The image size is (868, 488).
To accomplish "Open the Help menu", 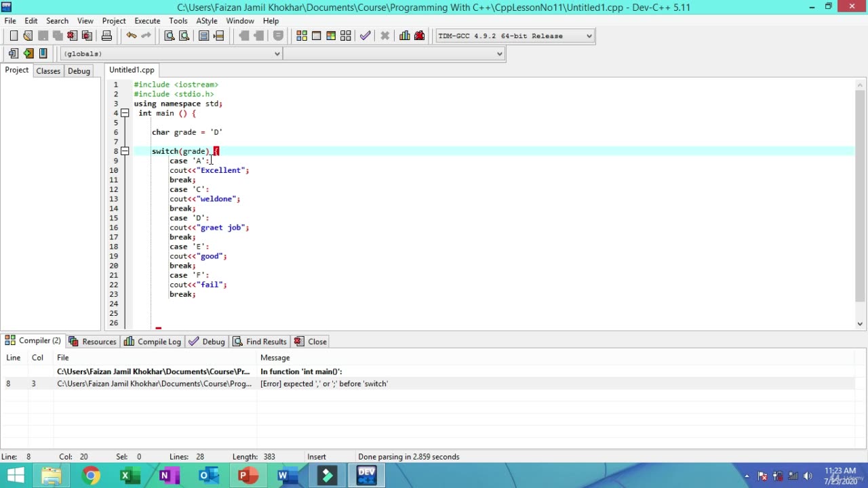I will coord(271,21).
